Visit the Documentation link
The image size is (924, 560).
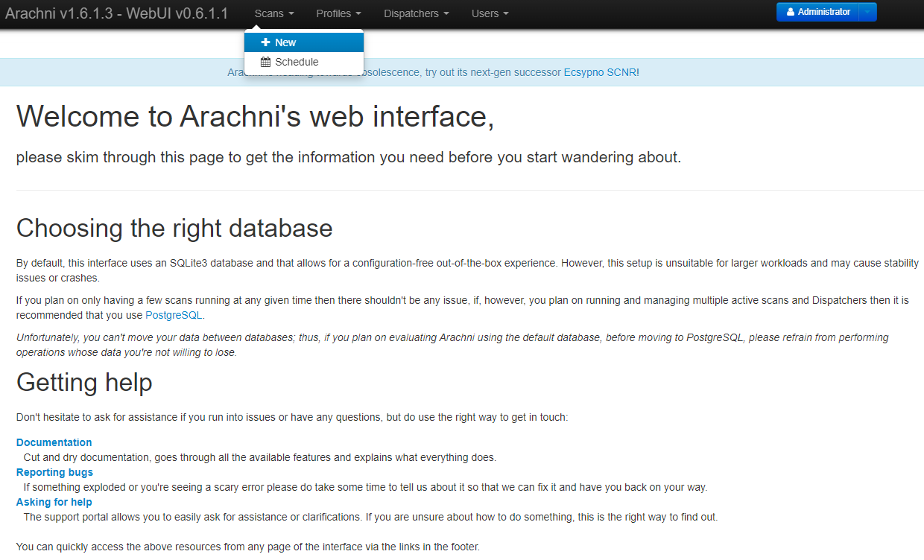[x=54, y=442]
